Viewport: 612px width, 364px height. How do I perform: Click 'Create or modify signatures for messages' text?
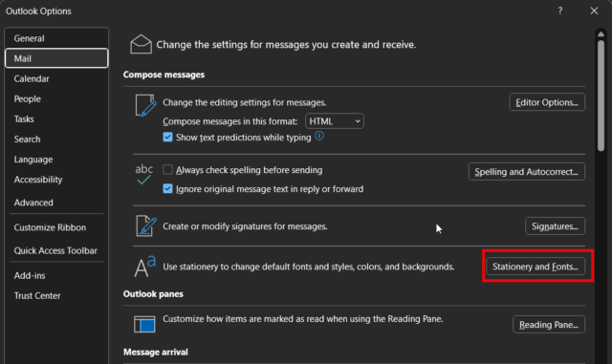tap(245, 226)
